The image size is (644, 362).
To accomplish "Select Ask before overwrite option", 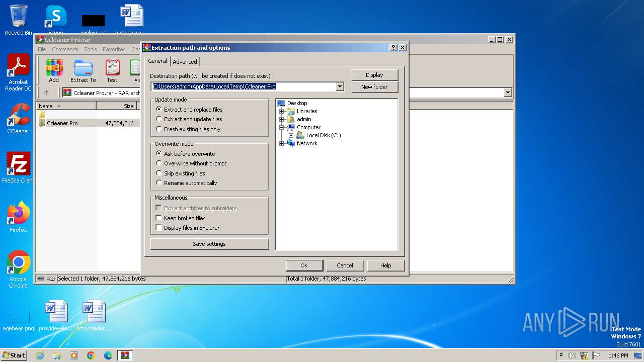I will click(186, 154).
